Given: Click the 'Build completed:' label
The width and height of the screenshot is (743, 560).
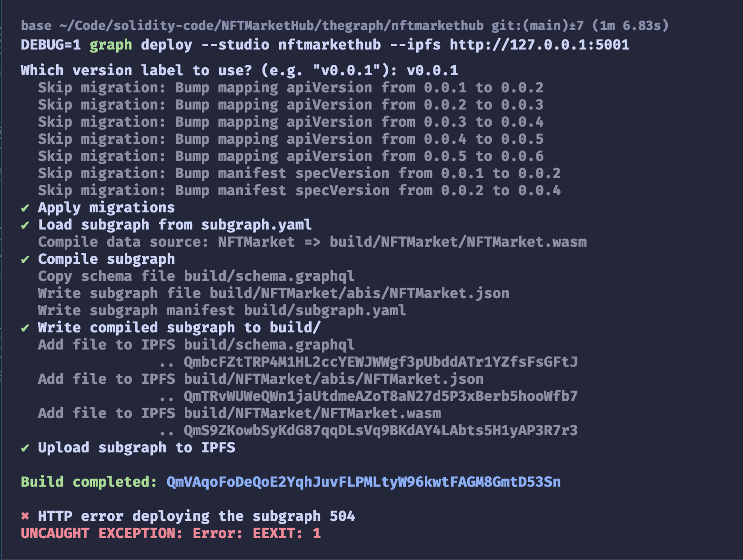Looking at the screenshot, I should [x=89, y=482].
